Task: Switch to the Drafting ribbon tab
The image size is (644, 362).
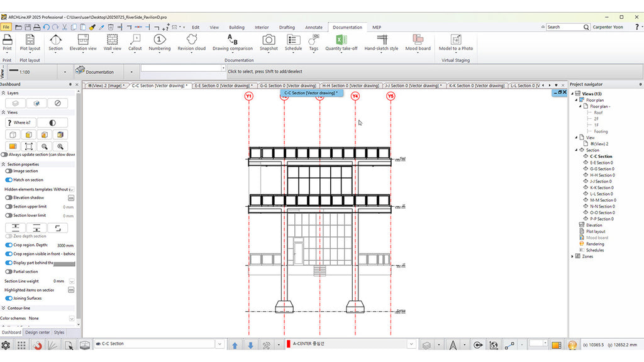Action: click(x=287, y=28)
